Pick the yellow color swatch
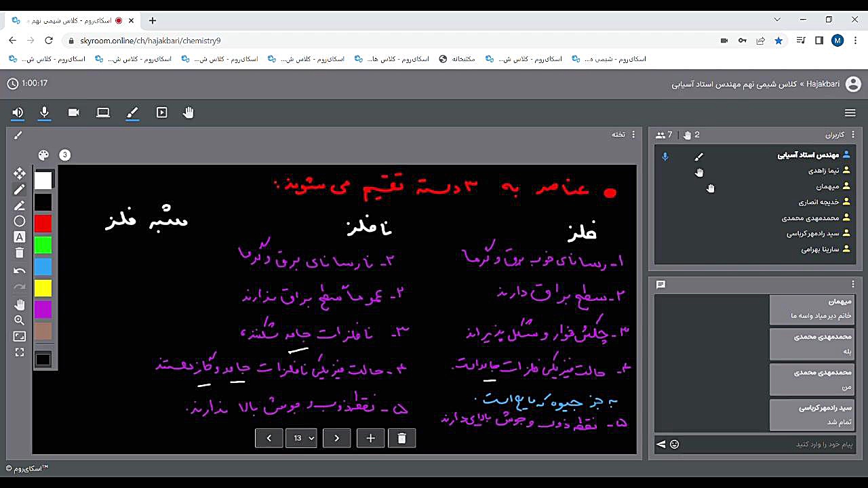 click(43, 289)
